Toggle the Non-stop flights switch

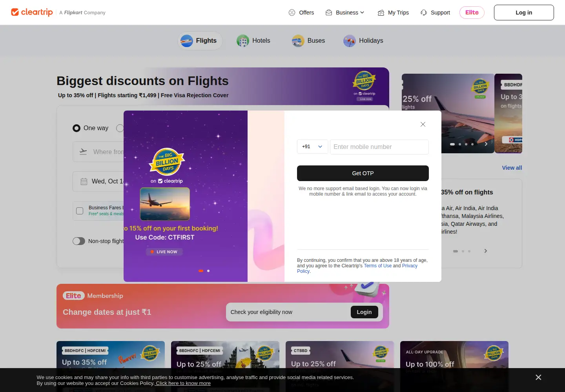tap(79, 241)
